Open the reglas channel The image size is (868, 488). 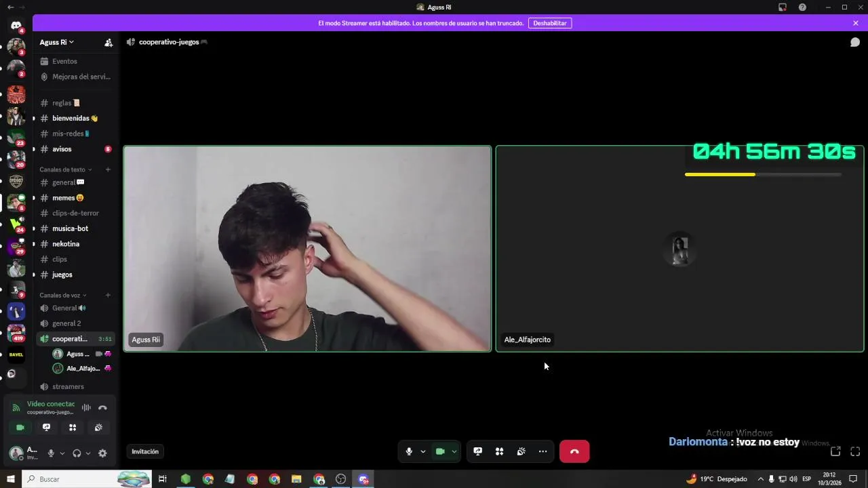(x=75, y=103)
